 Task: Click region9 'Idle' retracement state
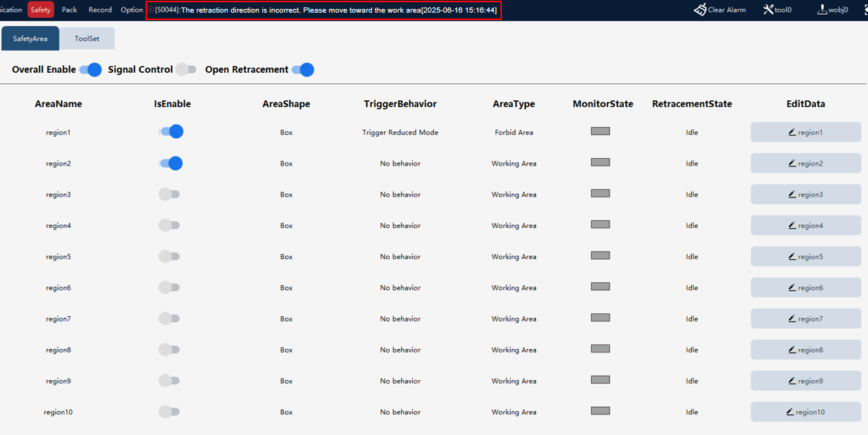point(692,380)
